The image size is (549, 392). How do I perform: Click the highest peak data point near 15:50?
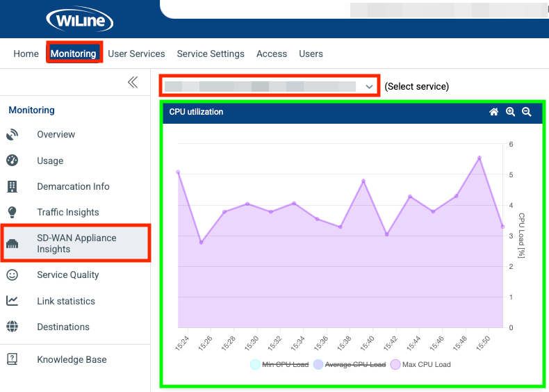[480, 158]
